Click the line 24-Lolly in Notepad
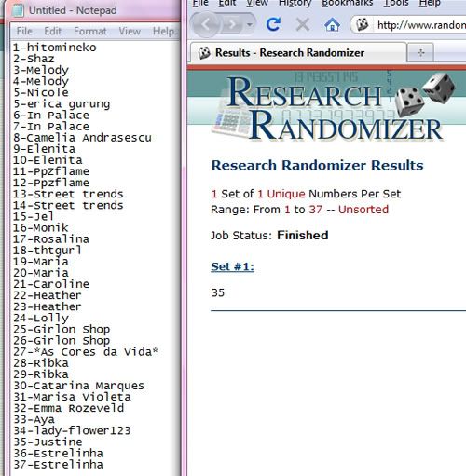 point(41,318)
